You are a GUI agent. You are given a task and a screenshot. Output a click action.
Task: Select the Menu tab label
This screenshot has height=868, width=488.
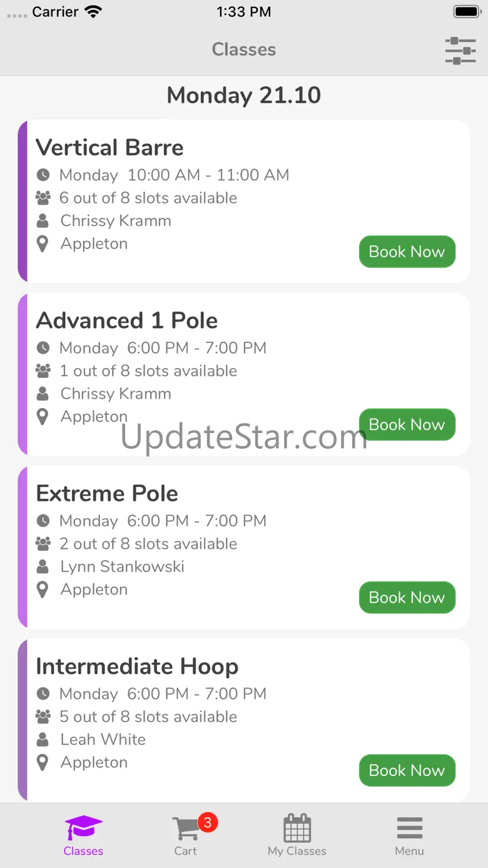410,851
